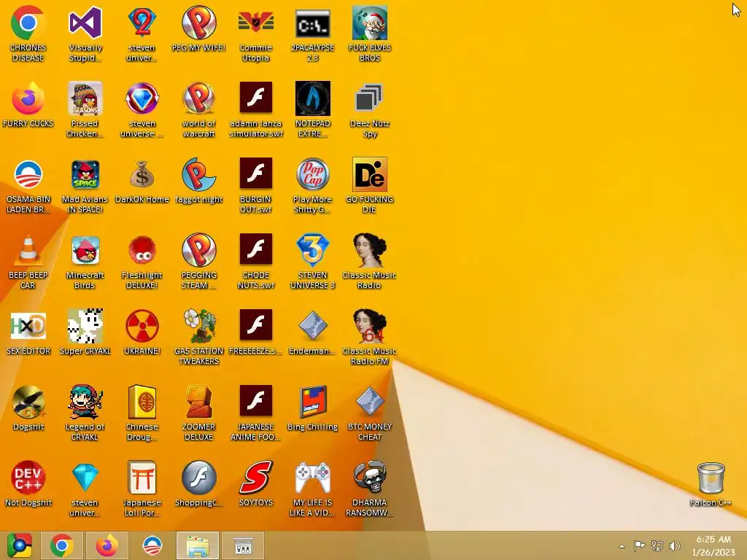Click the taskbar clock showing 6:25 AM

point(713,545)
